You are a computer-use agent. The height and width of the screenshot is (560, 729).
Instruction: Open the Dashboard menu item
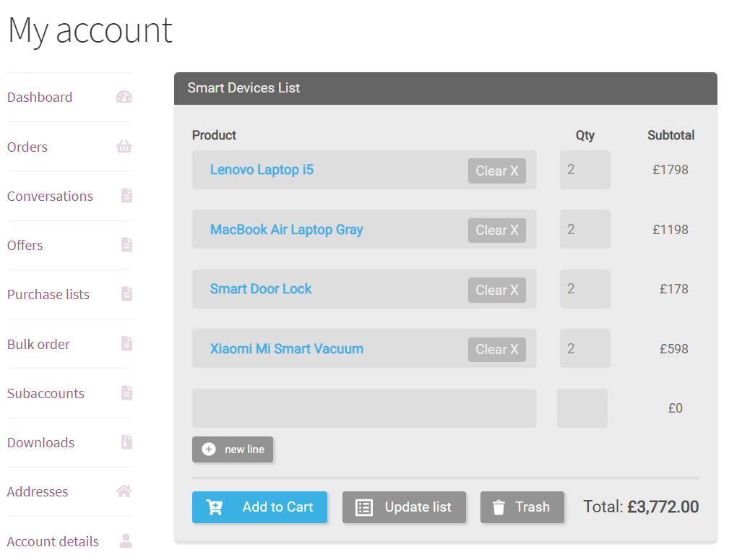(x=70, y=98)
